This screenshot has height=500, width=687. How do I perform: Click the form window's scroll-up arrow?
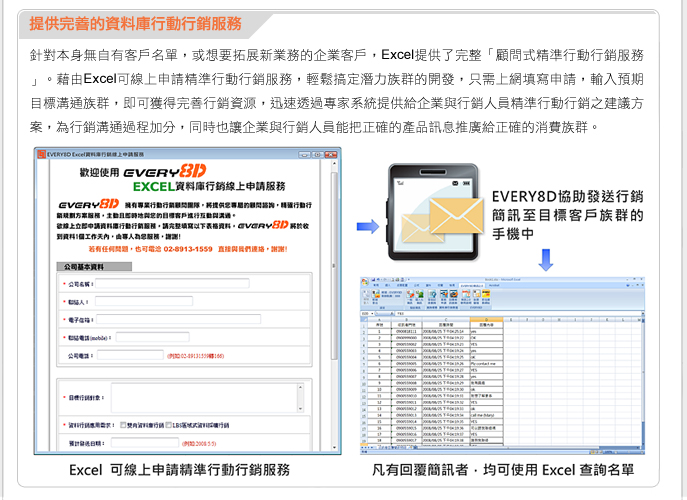[334, 163]
